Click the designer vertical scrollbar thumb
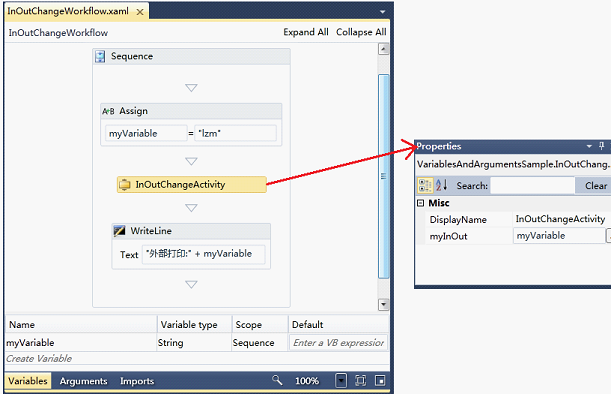Screen dimensions: 611x394 (x=383, y=176)
